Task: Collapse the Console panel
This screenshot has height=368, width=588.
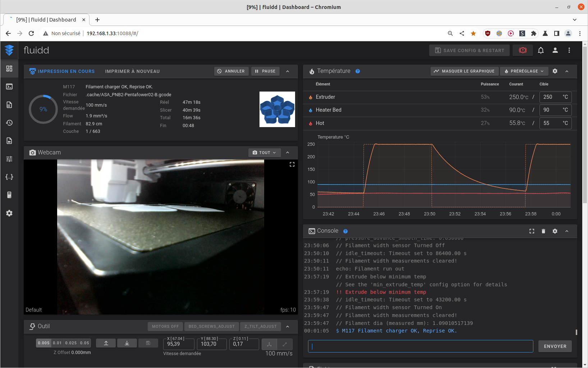Action: point(567,231)
